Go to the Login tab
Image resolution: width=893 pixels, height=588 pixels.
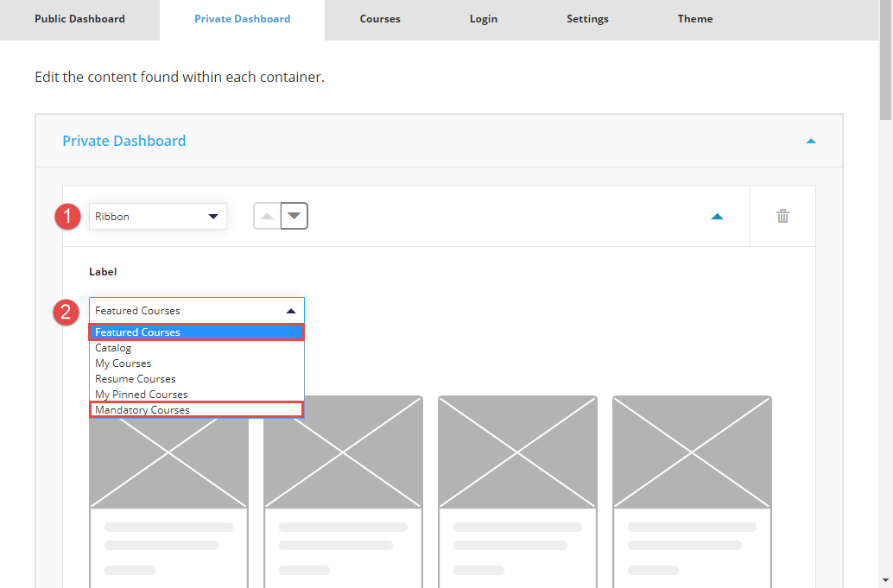(x=484, y=19)
